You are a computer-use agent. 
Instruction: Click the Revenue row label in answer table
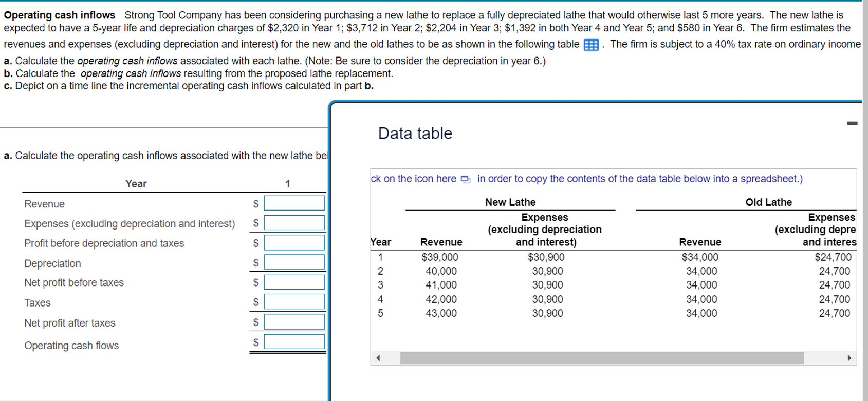coord(45,204)
